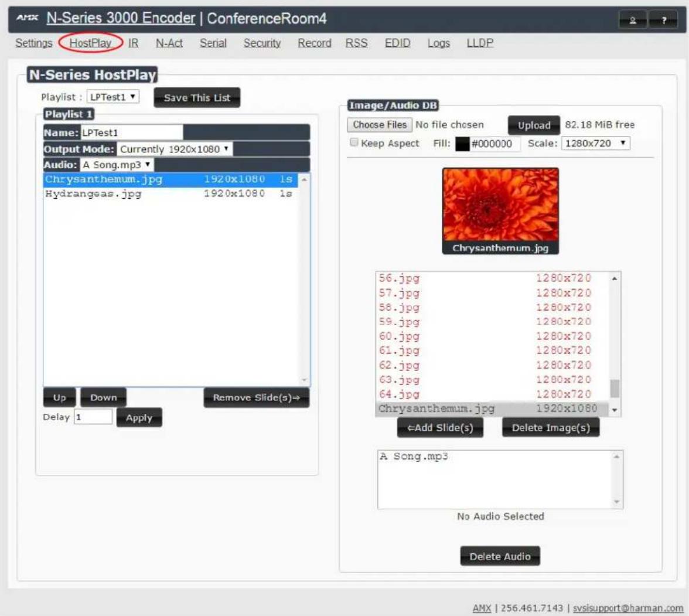Open the Security tab
689x616 pixels.
(x=262, y=43)
